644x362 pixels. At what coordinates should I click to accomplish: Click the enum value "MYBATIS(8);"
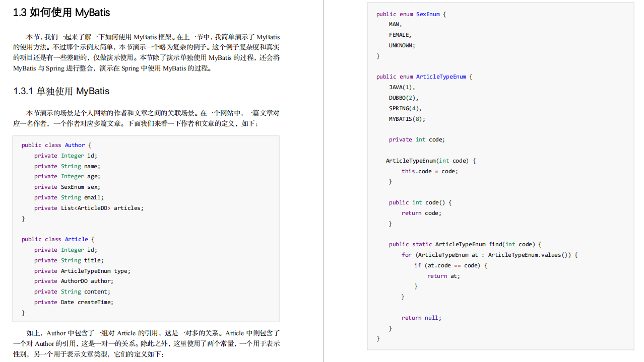(407, 119)
